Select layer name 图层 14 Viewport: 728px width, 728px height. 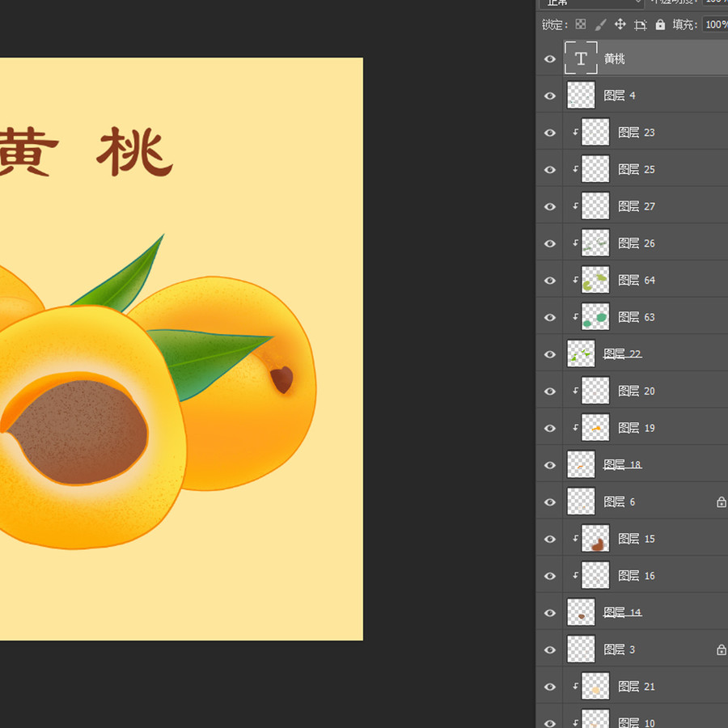622,612
